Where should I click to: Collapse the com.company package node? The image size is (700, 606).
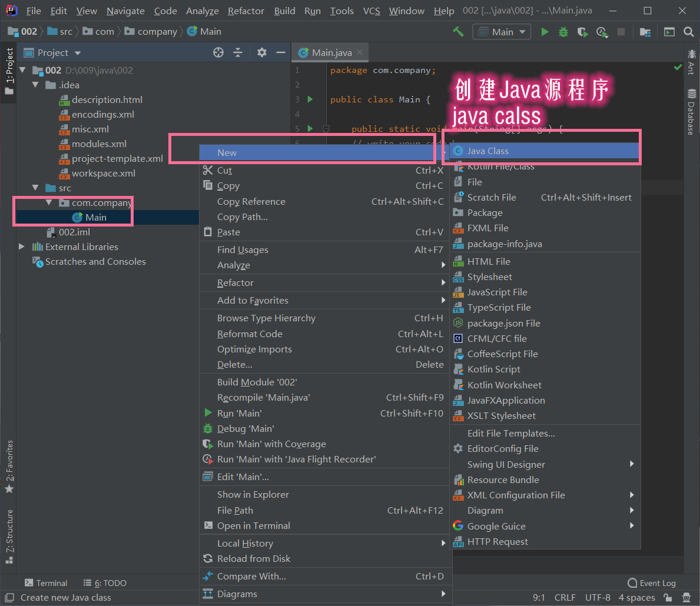(x=49, y=202)
